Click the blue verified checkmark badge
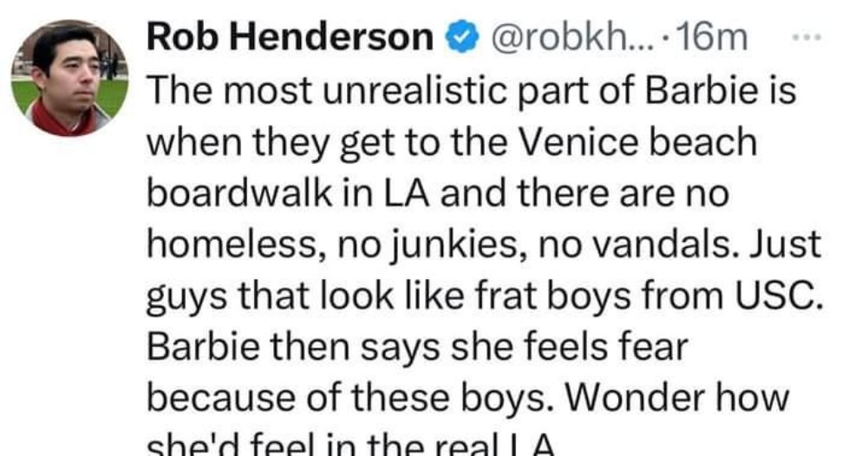The width and height of the screenshot is (868, 456). 460,38
